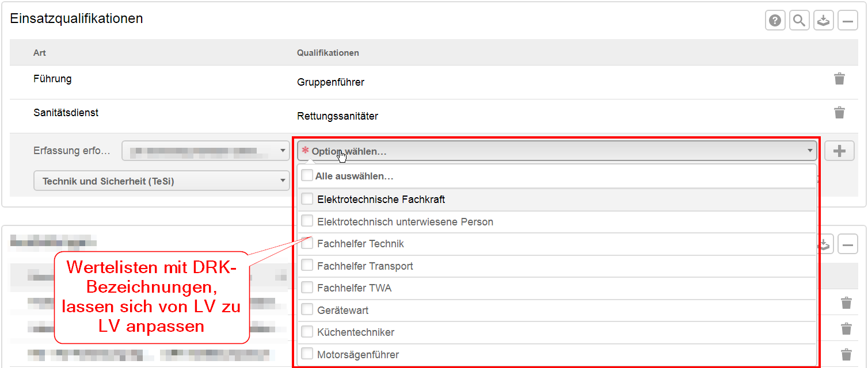The image size is (868, 368).
Task: Click the search magnifier icon
Action: pos(800,21)
